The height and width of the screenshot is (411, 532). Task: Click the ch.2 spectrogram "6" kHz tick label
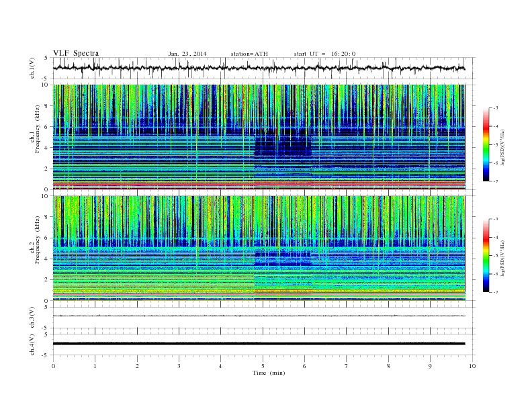click(46, 238)
